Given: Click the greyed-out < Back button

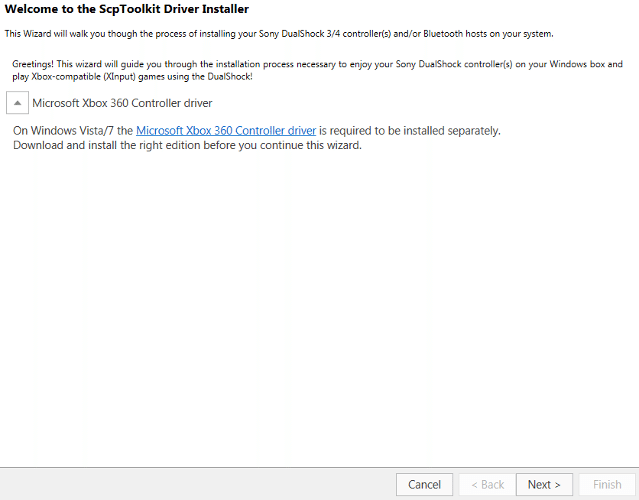Looking at the screenshot, I should point(487,485).
